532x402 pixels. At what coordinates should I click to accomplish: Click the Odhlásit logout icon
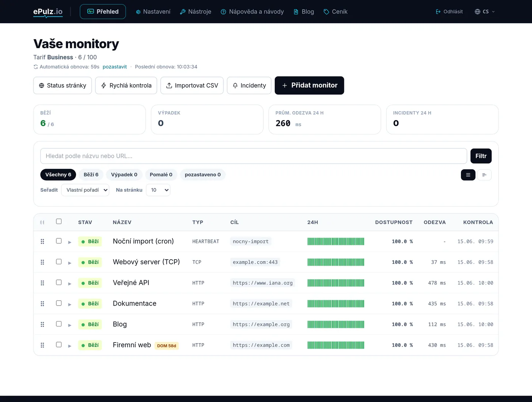pos(438,12)
